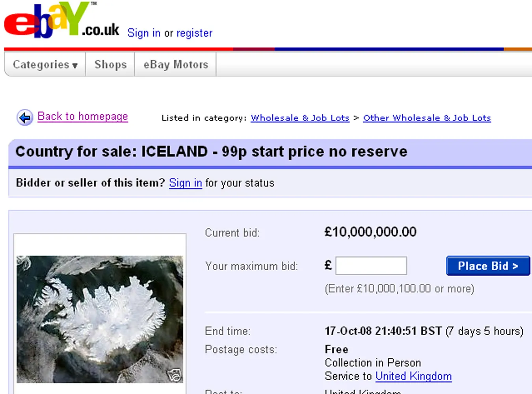Image resolution: width=532 pixels, height=394 pixels.
Task: Click the blue back arrow icon
Action: click(x=24, y=117)
